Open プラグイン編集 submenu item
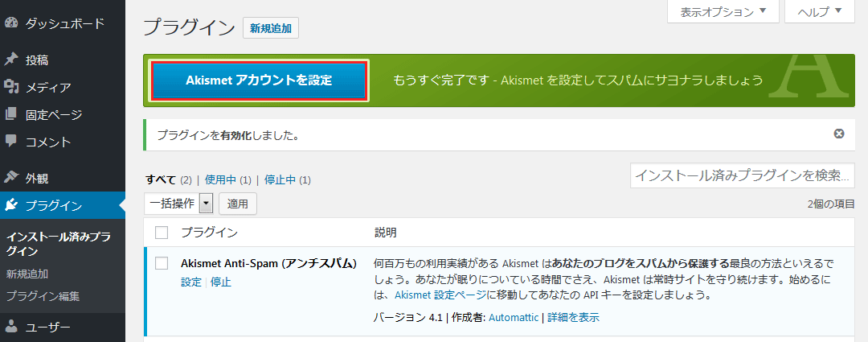 click(x=43, y=295)
